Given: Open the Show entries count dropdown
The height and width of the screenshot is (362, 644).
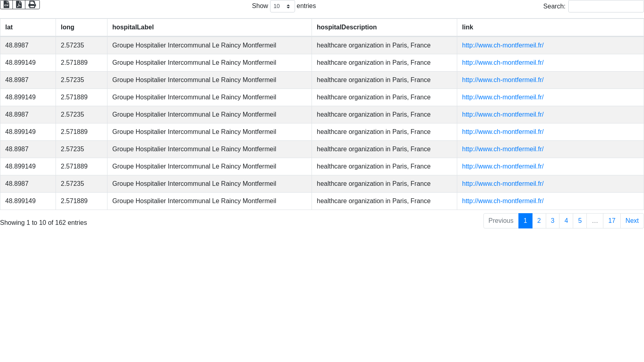Looking at the screenshot, I should (x=282, y=6).
